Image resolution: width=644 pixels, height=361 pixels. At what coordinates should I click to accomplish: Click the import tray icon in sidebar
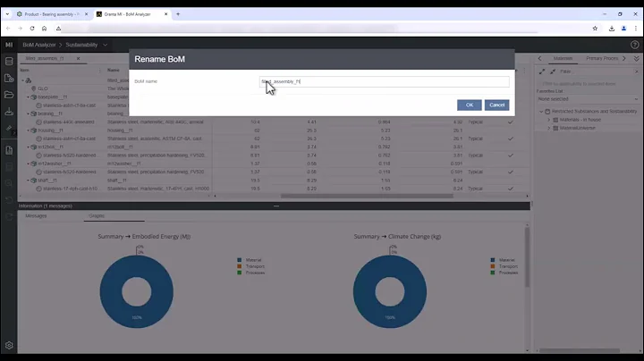point(9,112)
